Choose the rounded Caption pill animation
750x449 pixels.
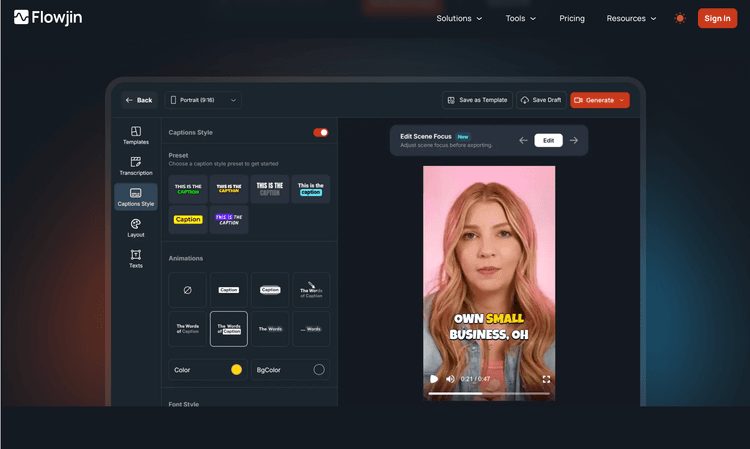click(x=270, y=290)
